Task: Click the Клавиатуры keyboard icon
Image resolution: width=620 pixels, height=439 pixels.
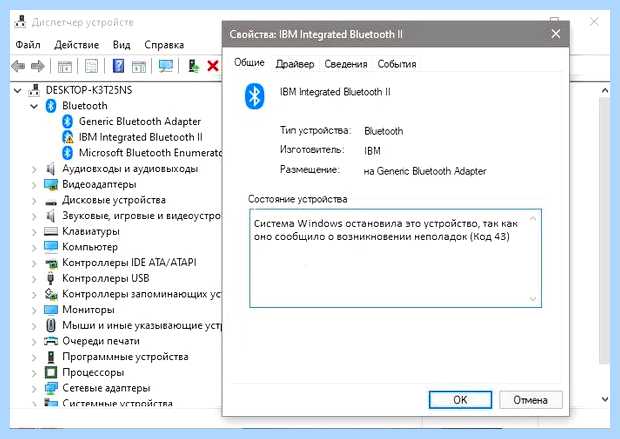Action: (51, 231)
